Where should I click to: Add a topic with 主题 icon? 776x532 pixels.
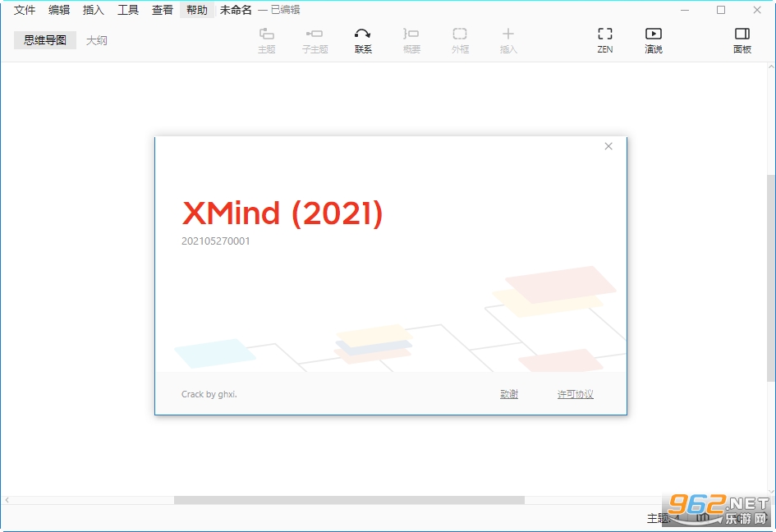[267, 40]
